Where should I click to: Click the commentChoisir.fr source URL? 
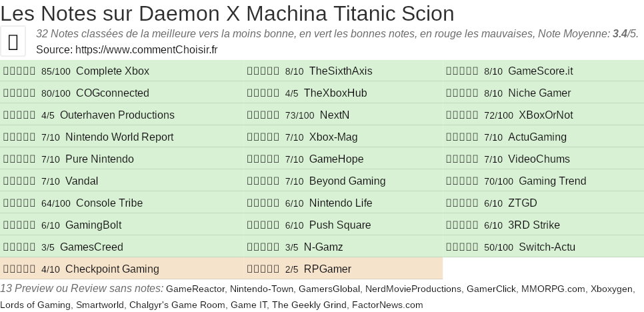pyautogui.click(x=147, y=49)
